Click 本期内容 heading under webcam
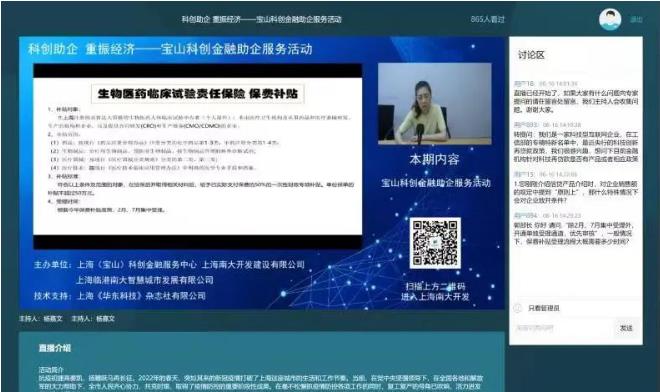The width and height of the screenshot is (660, 392). (x=434, y=159)
